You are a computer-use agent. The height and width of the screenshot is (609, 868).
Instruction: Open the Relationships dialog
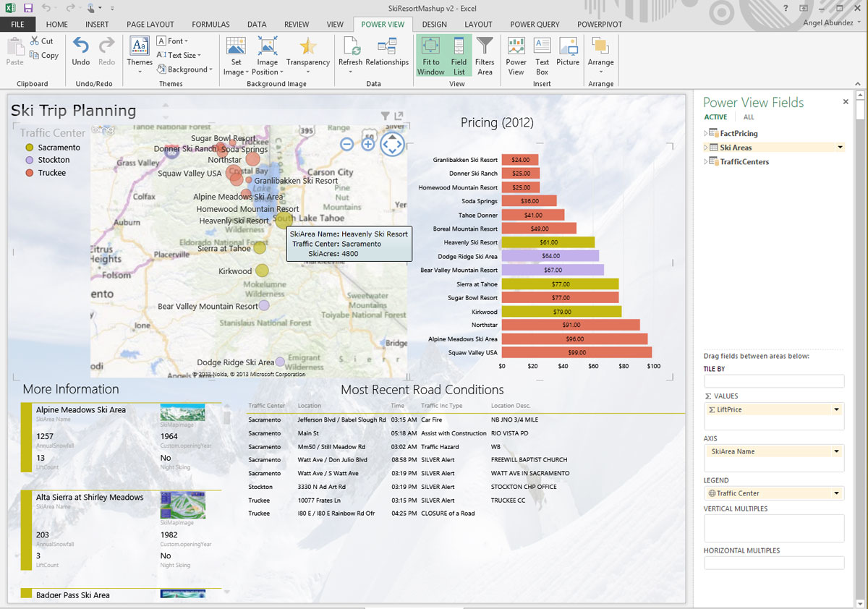pyautogui.click(x=387, y=51)
